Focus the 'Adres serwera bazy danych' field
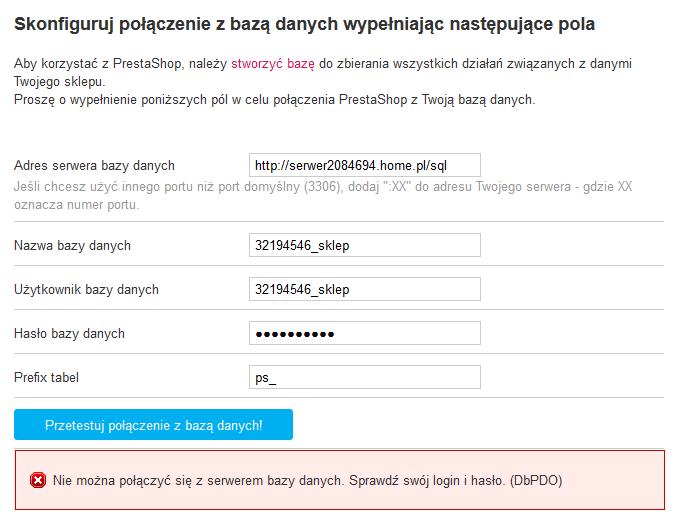 [x=364, y=165]
